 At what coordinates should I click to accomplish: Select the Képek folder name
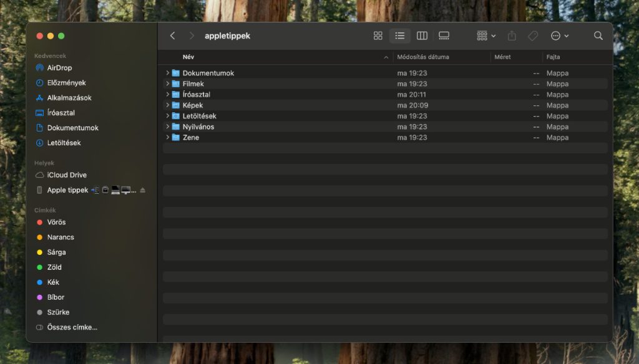pos(193,105)
